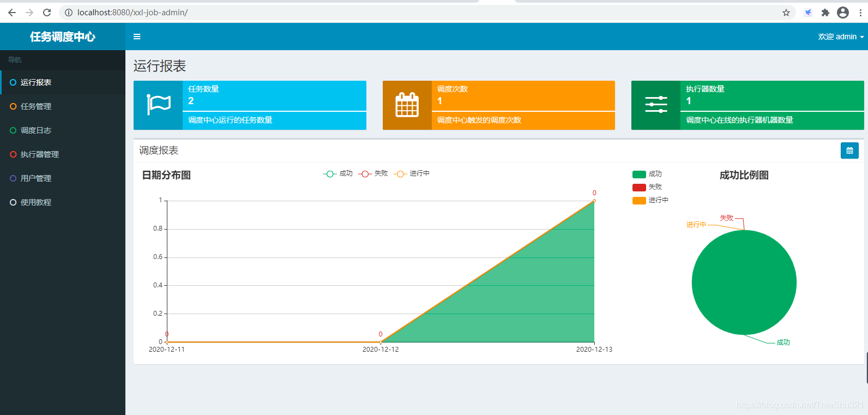Click the blue bird extension icon
The width and height of the screenshot is (868, 415).
pos(808,13)
